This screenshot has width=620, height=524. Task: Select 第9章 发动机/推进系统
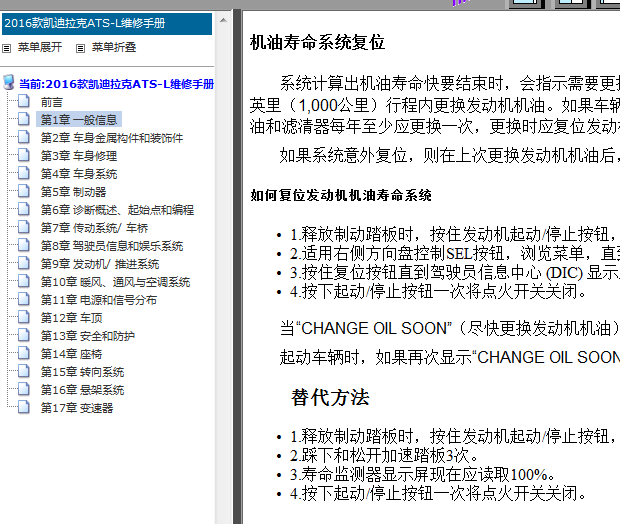coord(100,264)
